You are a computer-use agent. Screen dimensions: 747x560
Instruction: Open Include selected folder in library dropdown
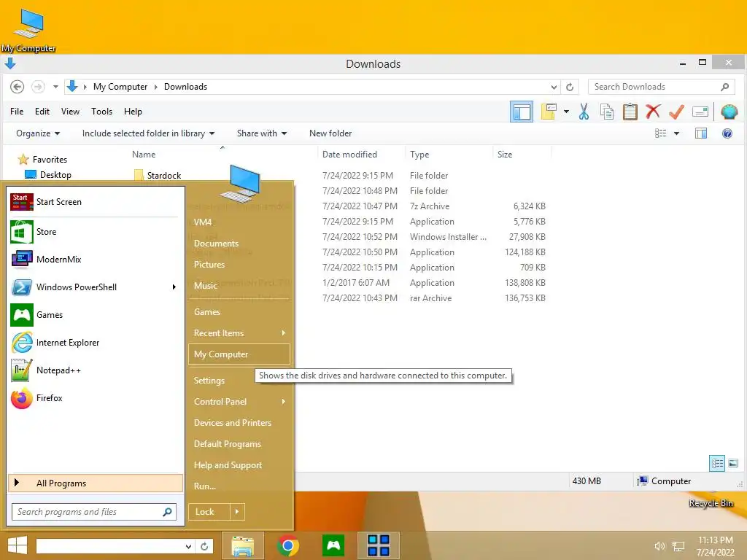click(148, 134)
